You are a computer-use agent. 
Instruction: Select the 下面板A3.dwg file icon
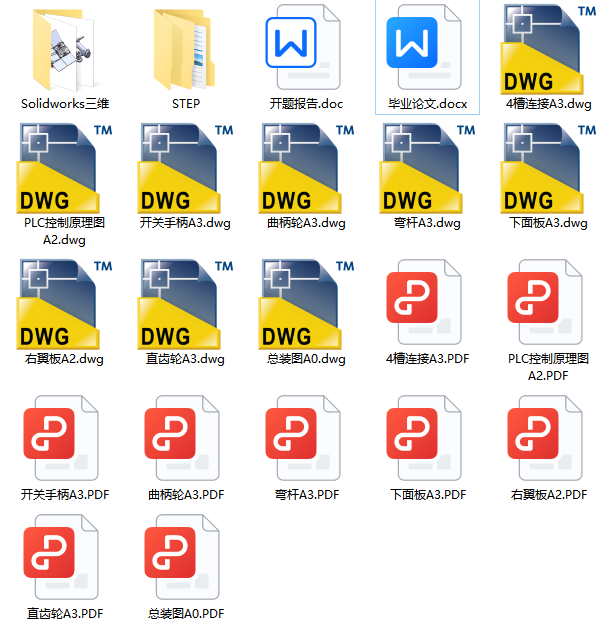[548, 168]
